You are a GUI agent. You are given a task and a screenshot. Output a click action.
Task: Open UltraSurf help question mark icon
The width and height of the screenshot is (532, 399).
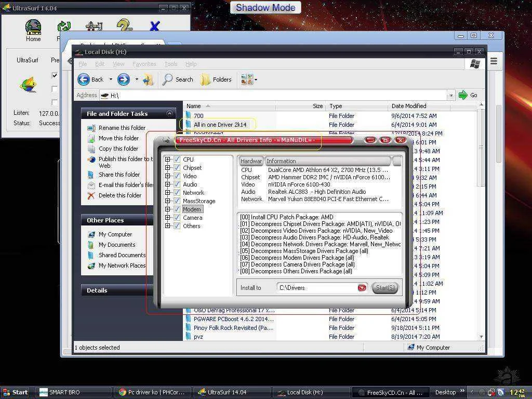[124, 26]
